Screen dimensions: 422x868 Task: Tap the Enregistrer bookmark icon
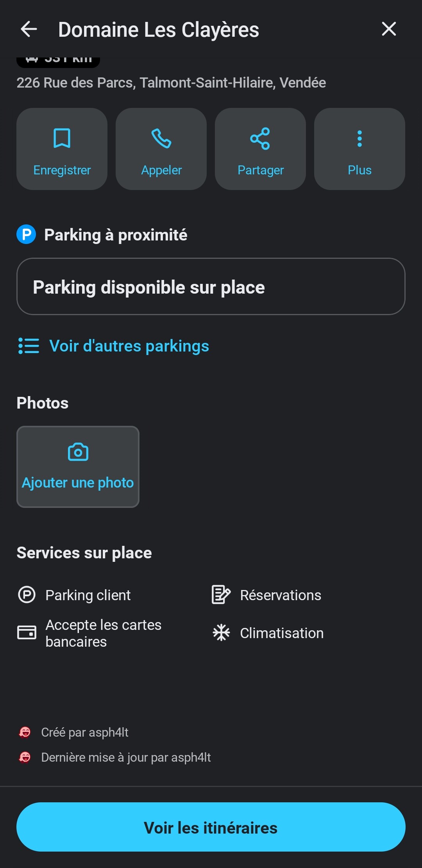click(x=62, y=138)
